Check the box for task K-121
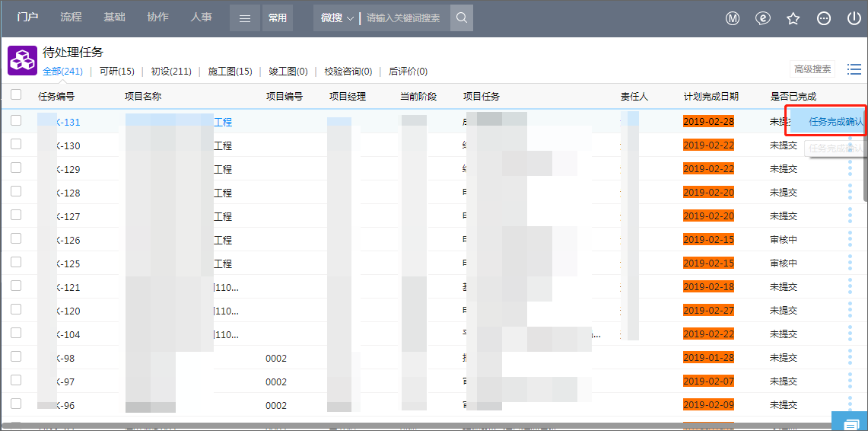868x431 pixels. (16, 286)
